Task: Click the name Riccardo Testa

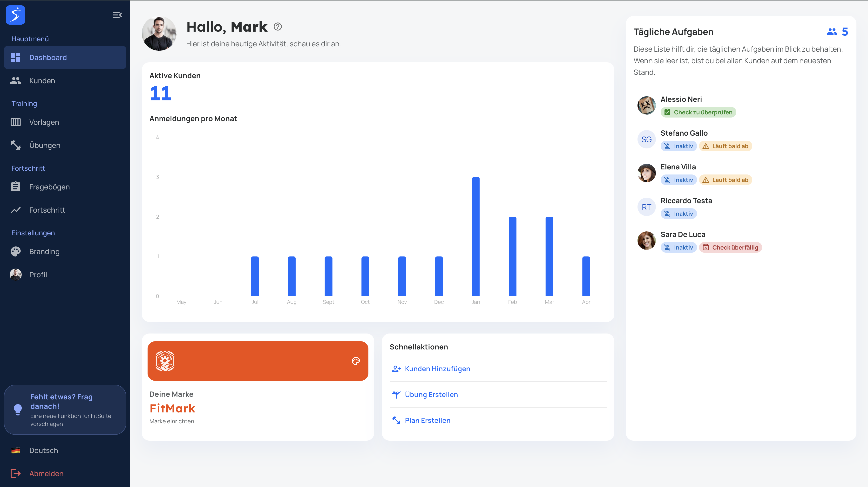Action: point(686,201)
